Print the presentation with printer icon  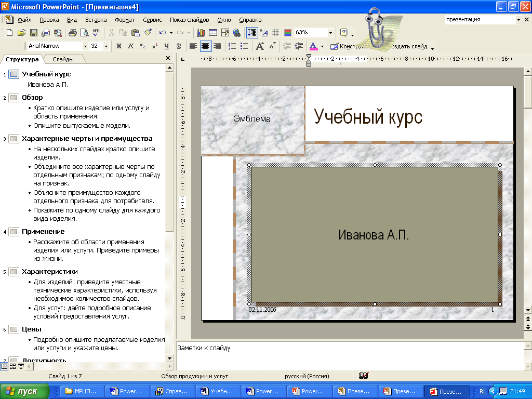point(72,33)
